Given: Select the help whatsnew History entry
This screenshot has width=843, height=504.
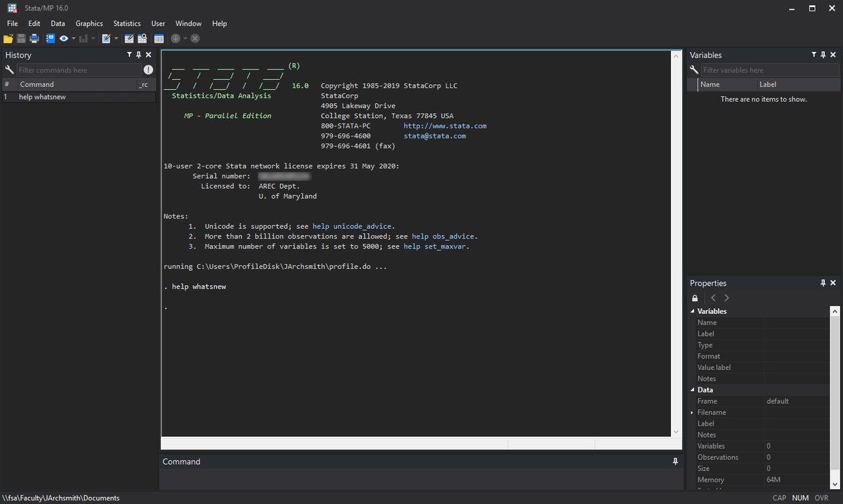Looking at the screenshot, I should tap(78, 97).
